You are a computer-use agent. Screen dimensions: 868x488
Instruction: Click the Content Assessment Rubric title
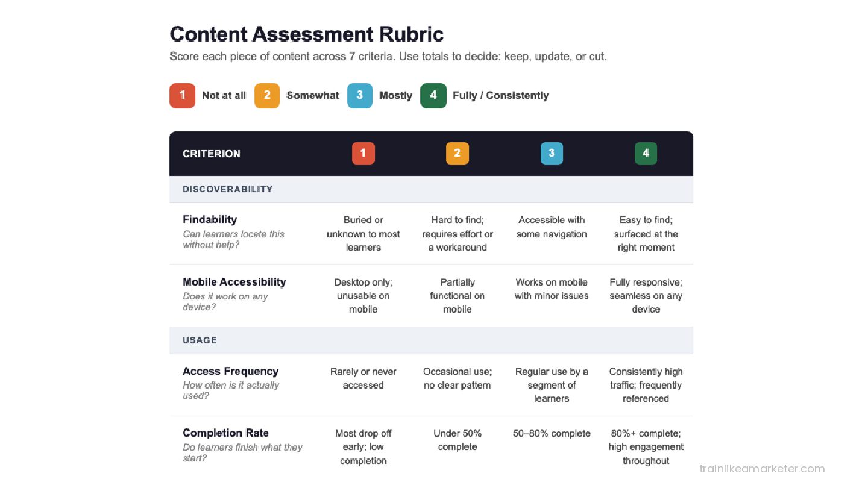point(307,34)
